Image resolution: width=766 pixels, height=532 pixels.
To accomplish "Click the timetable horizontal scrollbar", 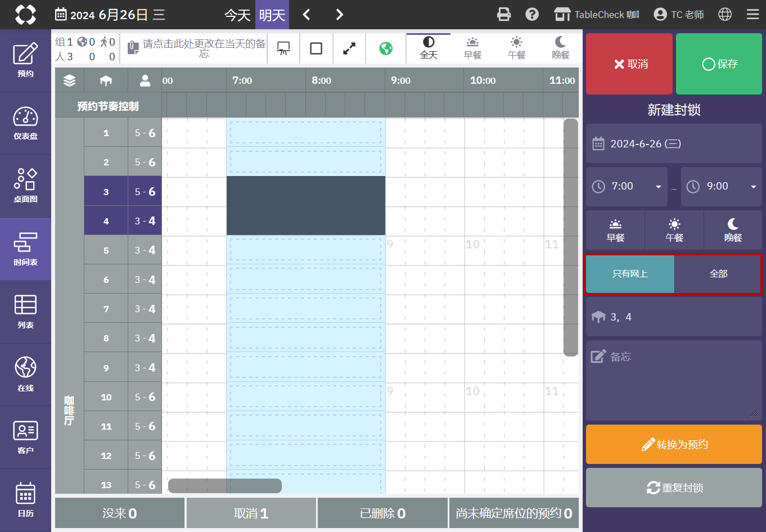I will (x=225, y=486).
